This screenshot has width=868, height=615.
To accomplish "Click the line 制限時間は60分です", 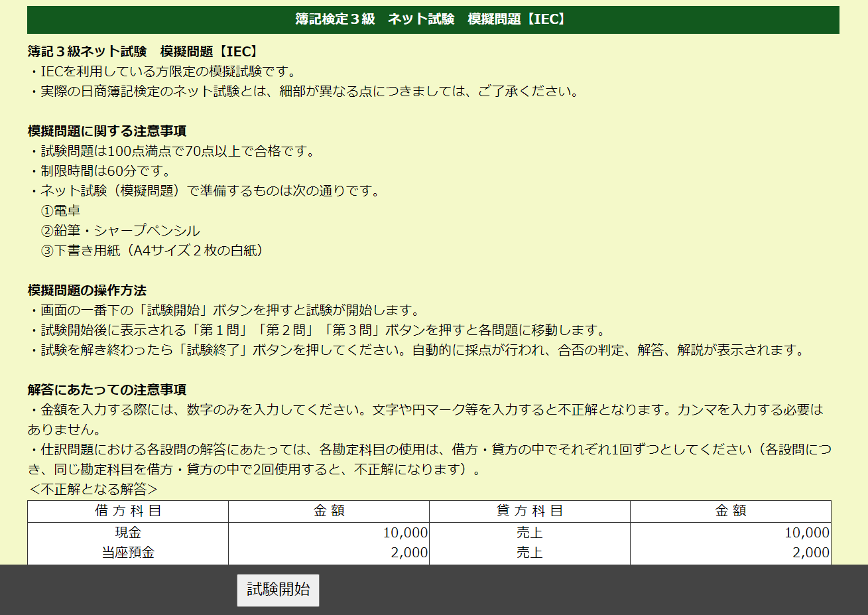I will coord(99,171).
